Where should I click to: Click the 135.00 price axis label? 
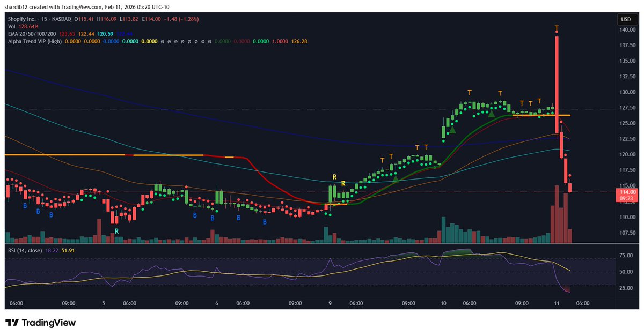(x=627, y=61)
